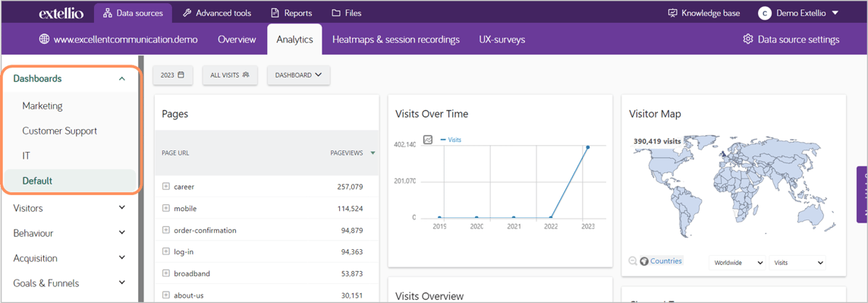Click the ALL VISITS segment button
The width and height of the screenshot is (868, 303).
[230, 75]
